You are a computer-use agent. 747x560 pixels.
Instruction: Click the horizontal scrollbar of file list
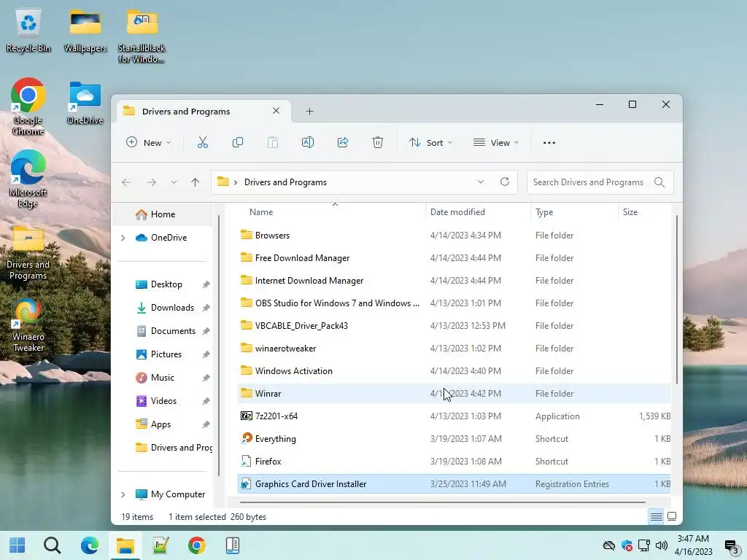442,502
